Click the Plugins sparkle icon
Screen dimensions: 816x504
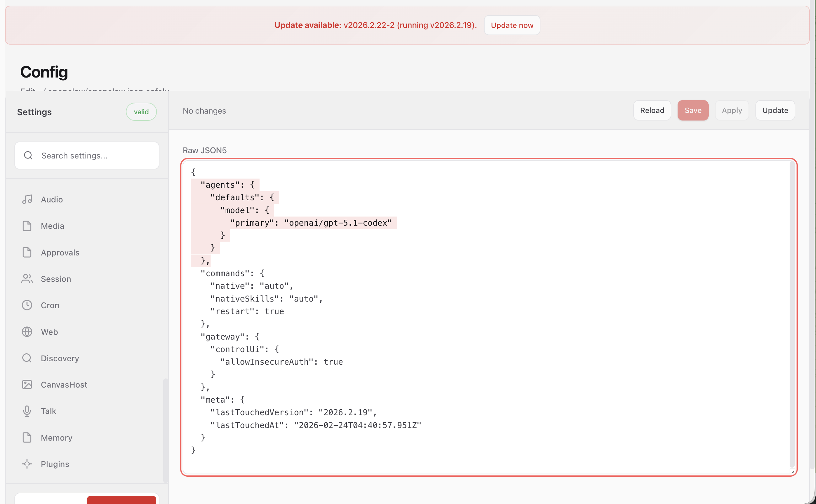click(27, 464)
